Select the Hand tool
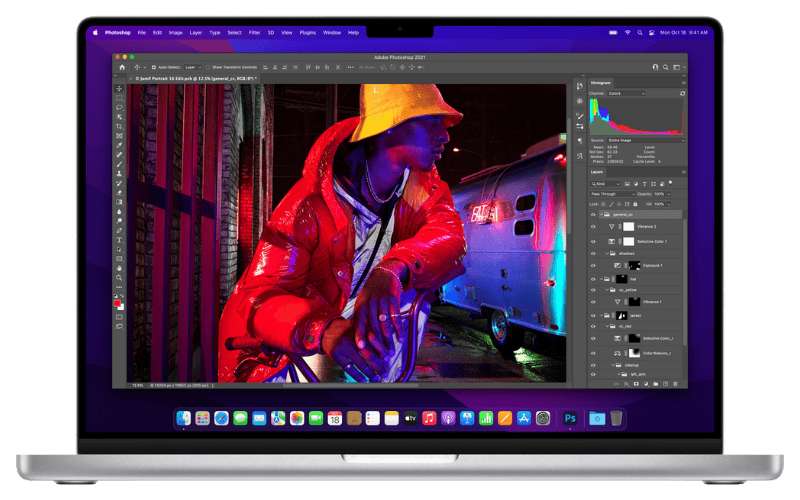Screen dimensions: 800x500 click(x=119, y=268)
